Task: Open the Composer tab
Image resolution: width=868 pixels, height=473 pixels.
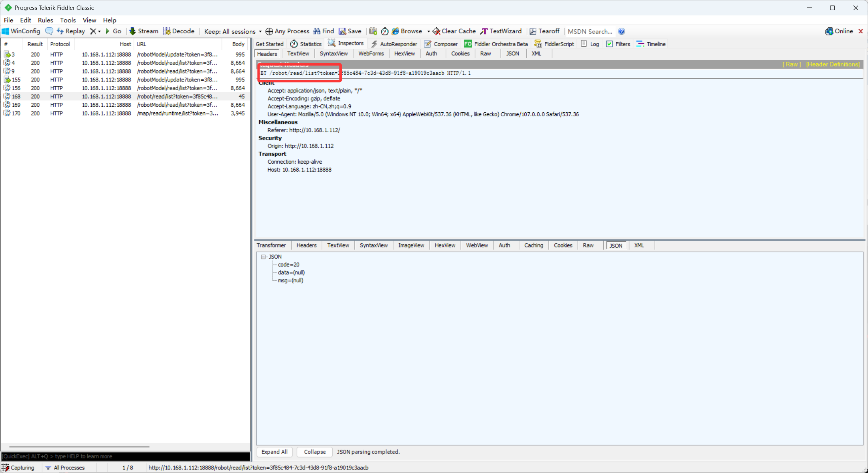Action: 441,44
